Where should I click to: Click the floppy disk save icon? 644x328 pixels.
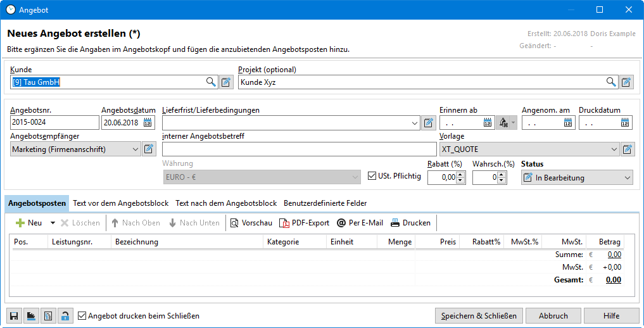pyautogui.click(x=13, y=316)
